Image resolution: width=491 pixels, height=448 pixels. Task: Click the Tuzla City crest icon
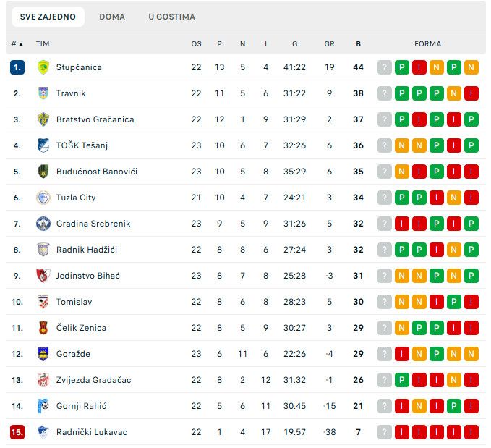click(x=43, y=198)
